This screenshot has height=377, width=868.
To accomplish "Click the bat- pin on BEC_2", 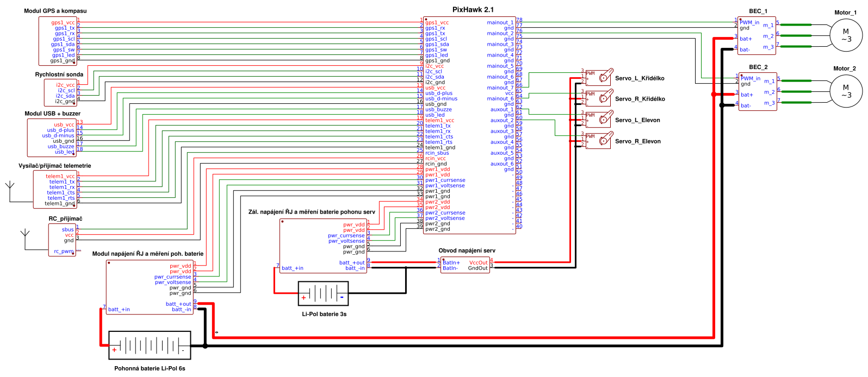I will click(x=746, y=106).
